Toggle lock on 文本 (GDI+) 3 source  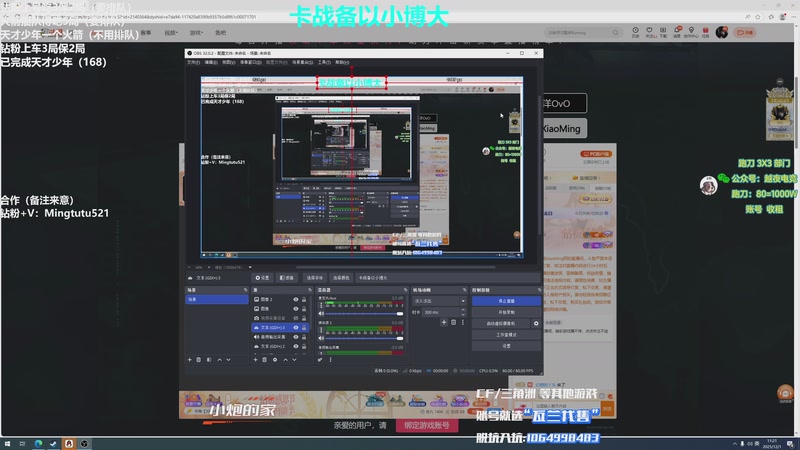[x=304, y=328]
